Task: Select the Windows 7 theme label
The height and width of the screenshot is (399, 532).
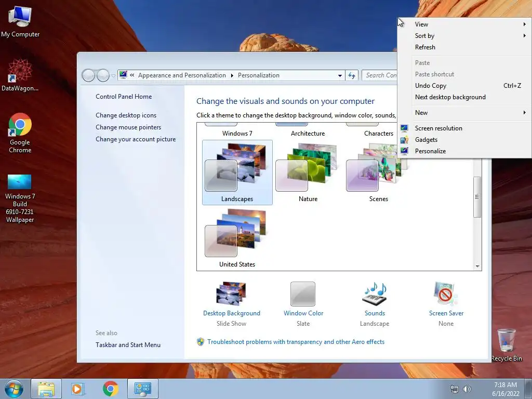Action: pyautogui.click(x=237, y=134)
